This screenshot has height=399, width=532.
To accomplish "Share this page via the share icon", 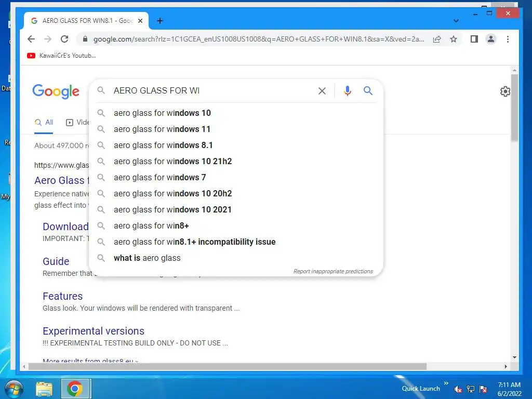I will 437,39.
